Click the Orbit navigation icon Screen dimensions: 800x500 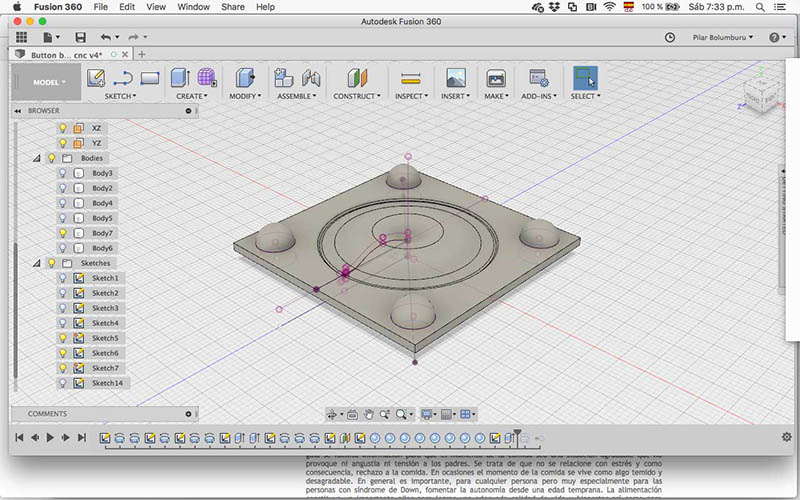[332, 414]
